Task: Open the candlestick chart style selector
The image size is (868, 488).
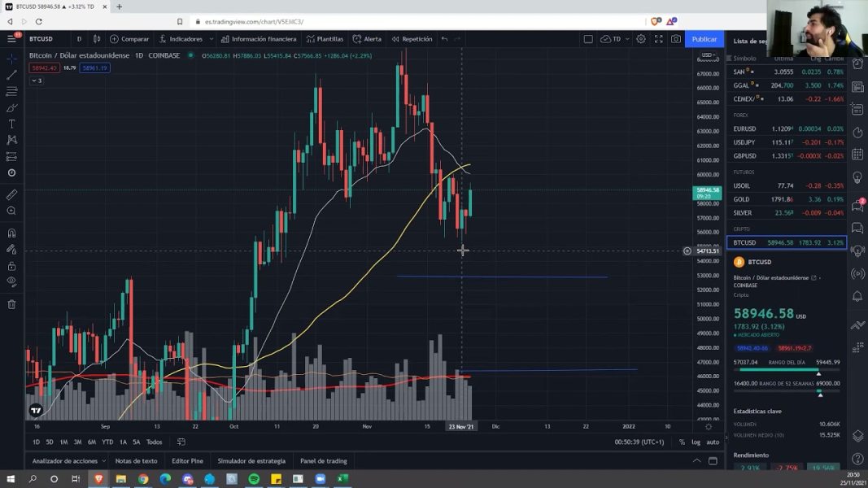Action: click(x=97, y=39)
